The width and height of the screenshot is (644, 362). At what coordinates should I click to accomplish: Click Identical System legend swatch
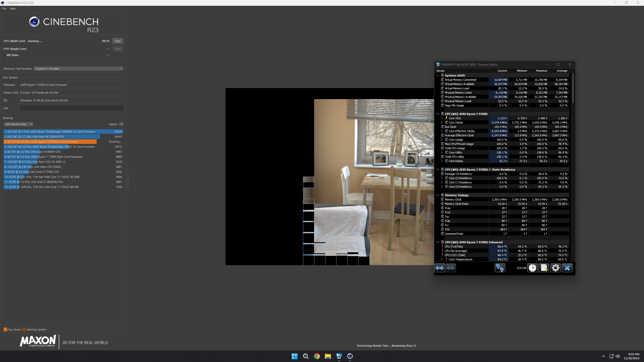coord(24,330)
